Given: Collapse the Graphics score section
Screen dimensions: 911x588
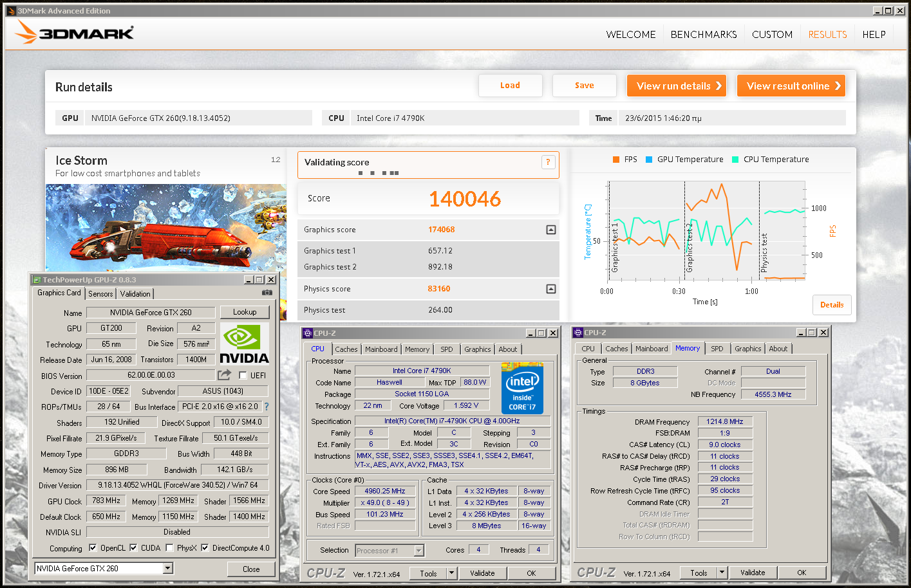Looking at the screenshot, I should [551, 230].
